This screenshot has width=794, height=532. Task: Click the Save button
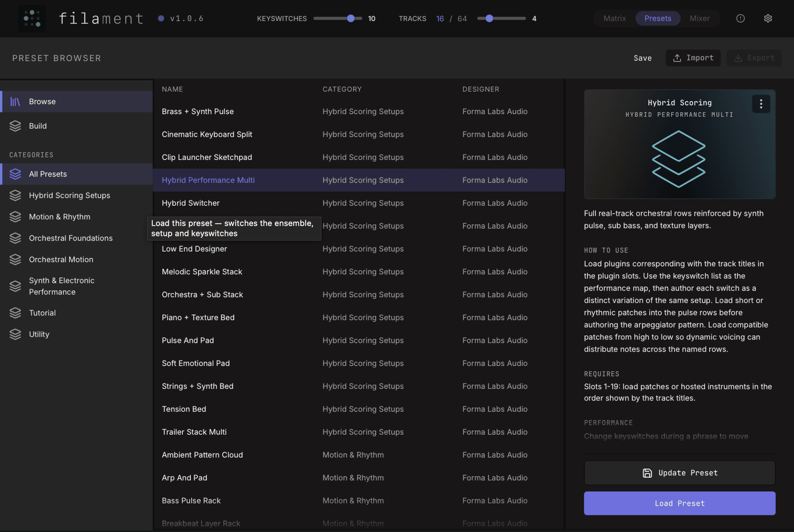pos(642,58)
